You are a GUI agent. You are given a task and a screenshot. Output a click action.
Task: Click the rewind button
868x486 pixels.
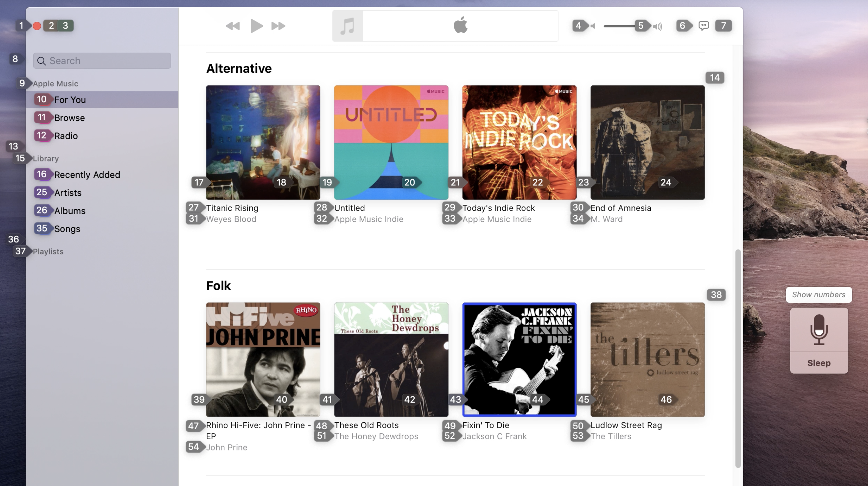point(232,26)
